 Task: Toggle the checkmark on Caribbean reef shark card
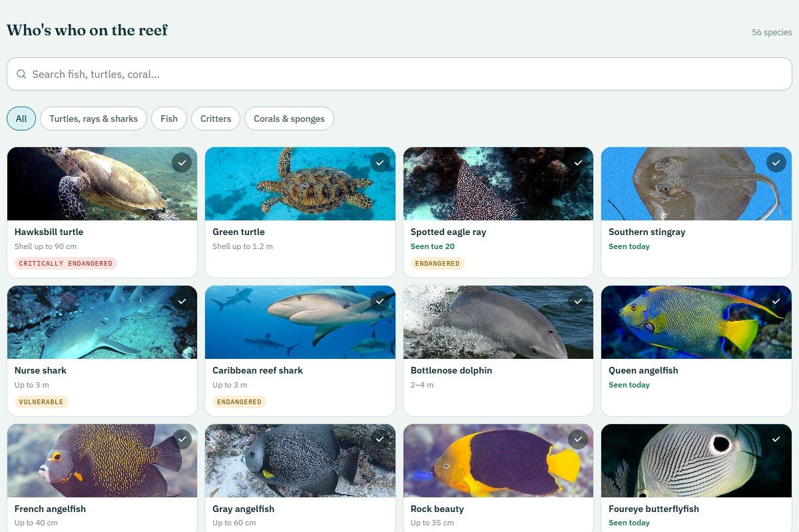pyautogui.click(x=380, y=301)
